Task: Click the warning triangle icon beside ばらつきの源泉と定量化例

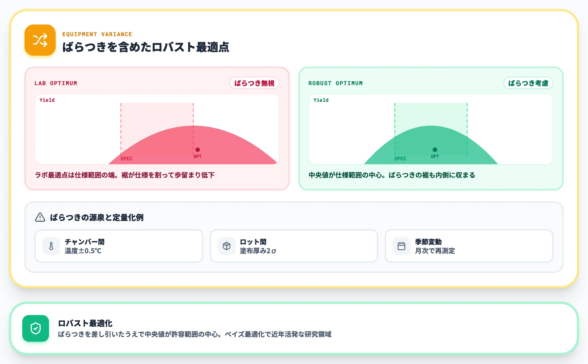Action: pos(40,217)
